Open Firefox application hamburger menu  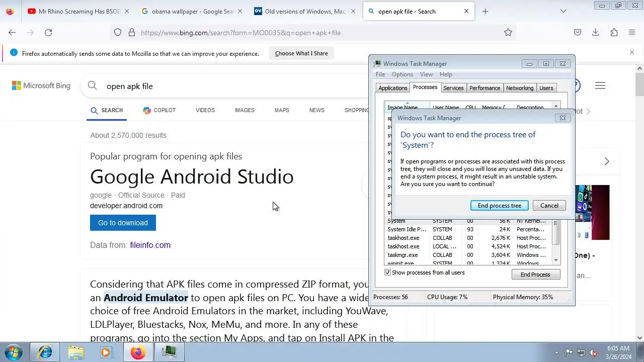(x=632, y=32)
